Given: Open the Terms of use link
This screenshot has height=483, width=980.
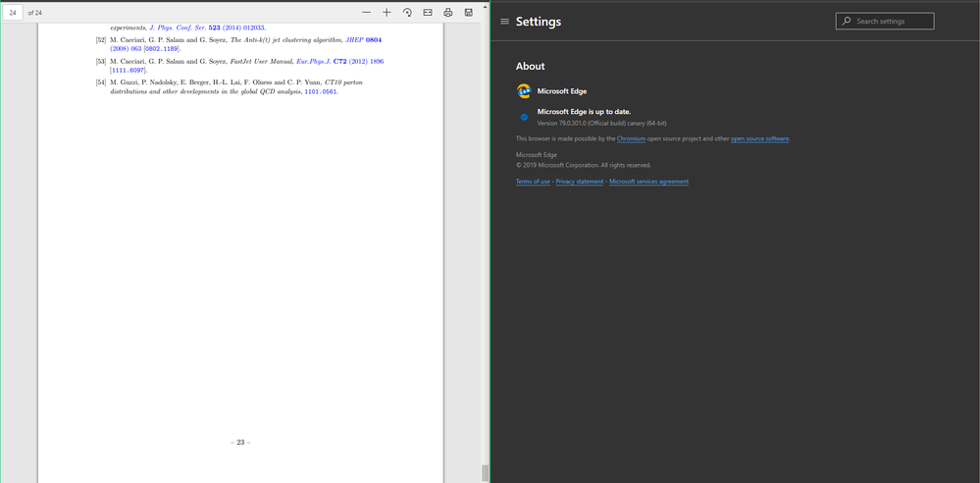Looking at the screenshot, I should pos(533,182).
